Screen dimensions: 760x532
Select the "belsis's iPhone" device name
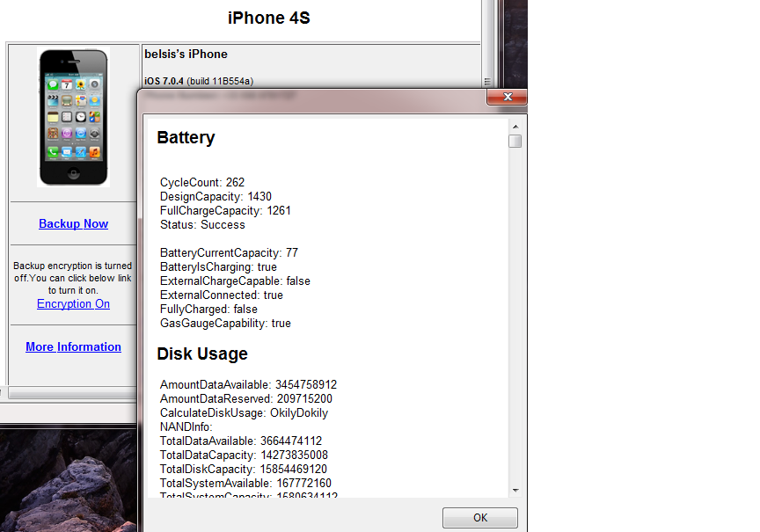click(186, 54)
